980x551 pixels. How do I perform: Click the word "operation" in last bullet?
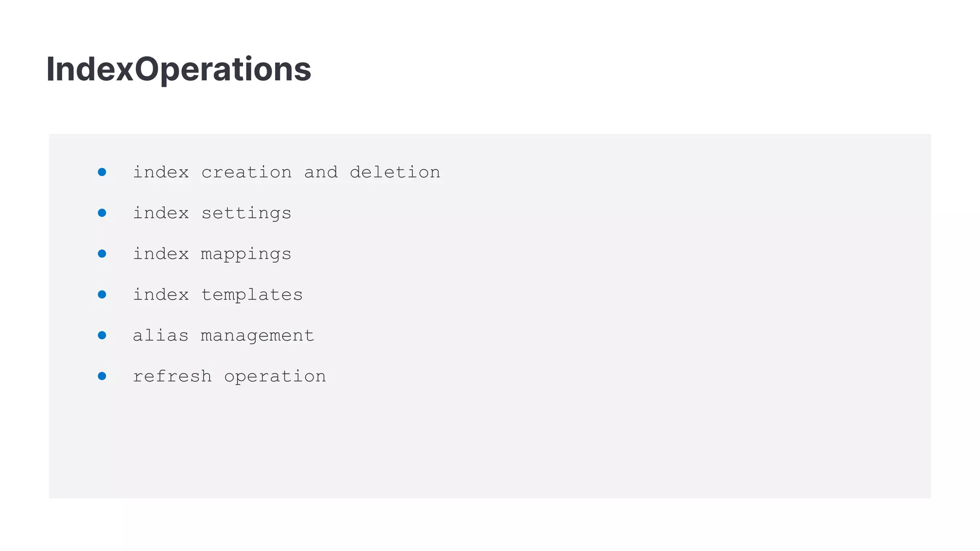coord(275,377)
